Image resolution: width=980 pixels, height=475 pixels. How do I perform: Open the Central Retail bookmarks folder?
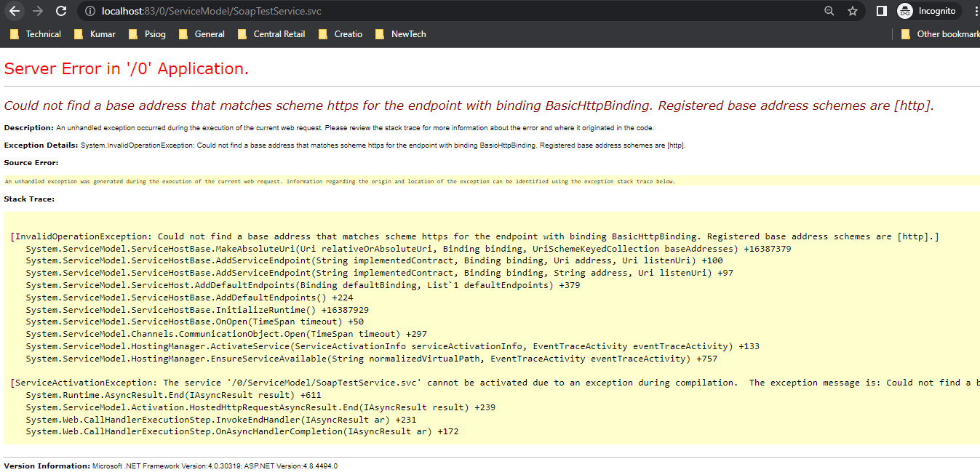click(271, 34)
